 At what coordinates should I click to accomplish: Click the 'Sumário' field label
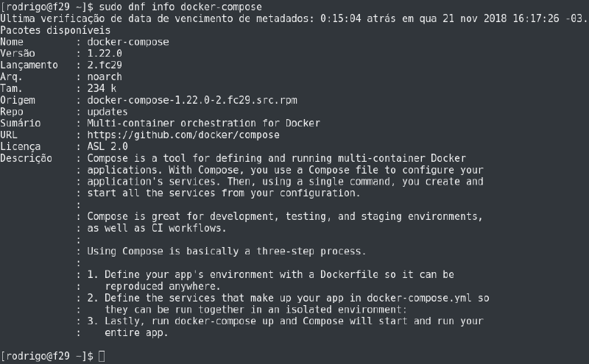point(21,123)
